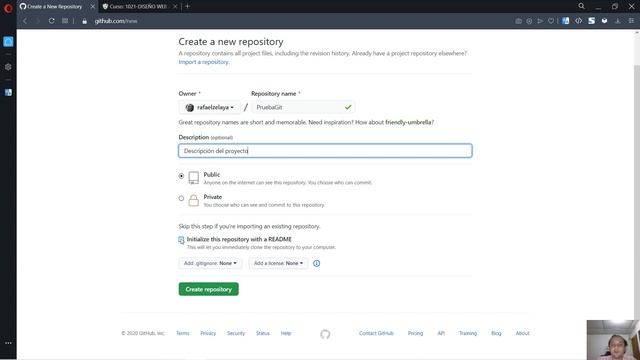
Task: Click the cube extension icon
Action: coord(604,21)
